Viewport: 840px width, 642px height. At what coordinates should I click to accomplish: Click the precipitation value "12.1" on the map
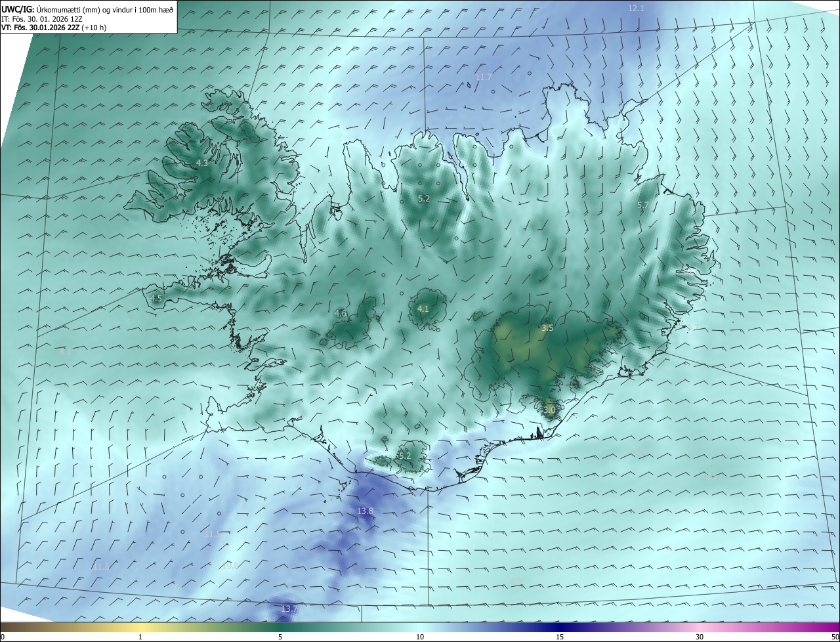click(x=636, y=9)
